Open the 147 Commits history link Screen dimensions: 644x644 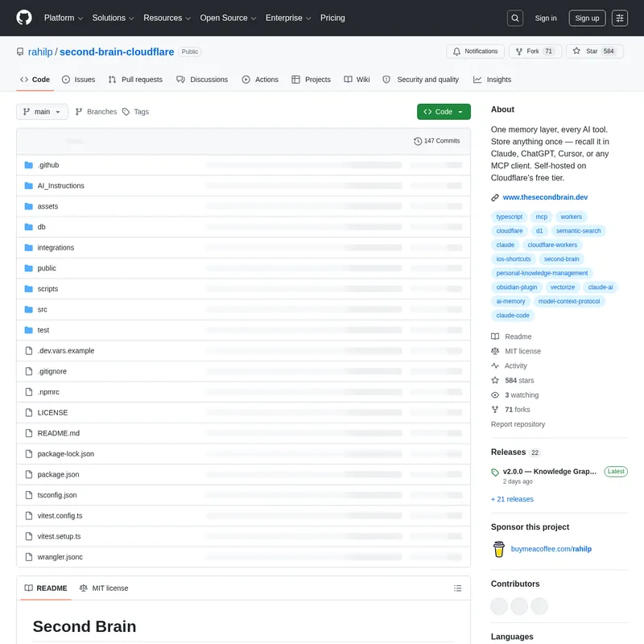pyautogui.click(x=436, y=141)
